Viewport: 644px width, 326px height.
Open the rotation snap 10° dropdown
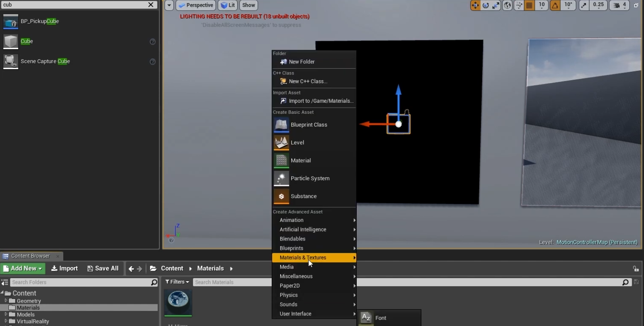point(568,5)
